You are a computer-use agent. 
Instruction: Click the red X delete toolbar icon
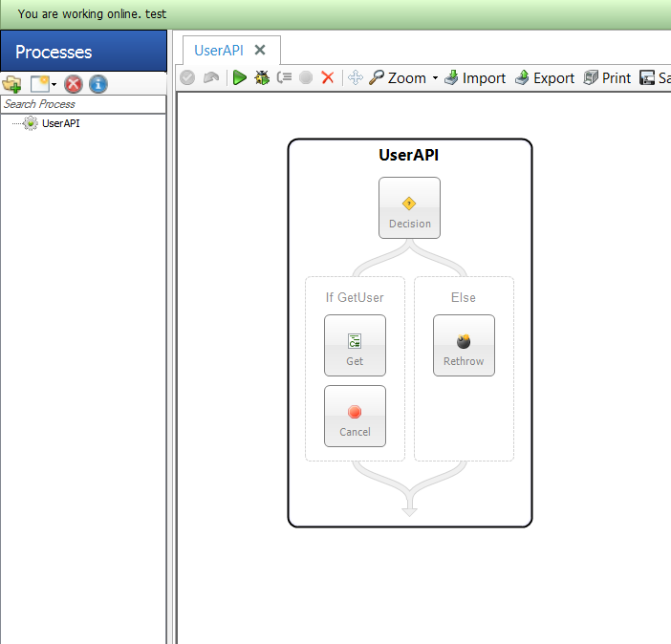(328, 78)
